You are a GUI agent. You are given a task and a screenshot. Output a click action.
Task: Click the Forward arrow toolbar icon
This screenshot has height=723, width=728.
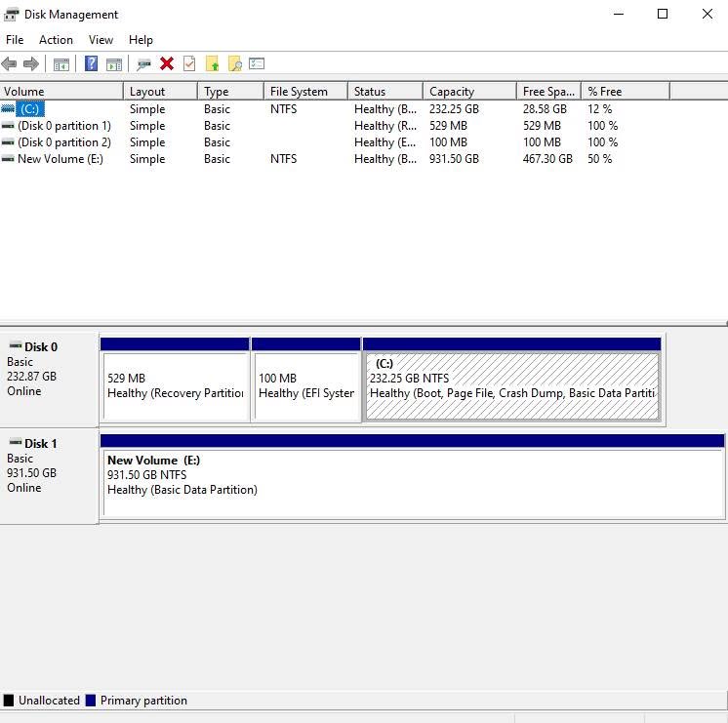pos(30,63)
